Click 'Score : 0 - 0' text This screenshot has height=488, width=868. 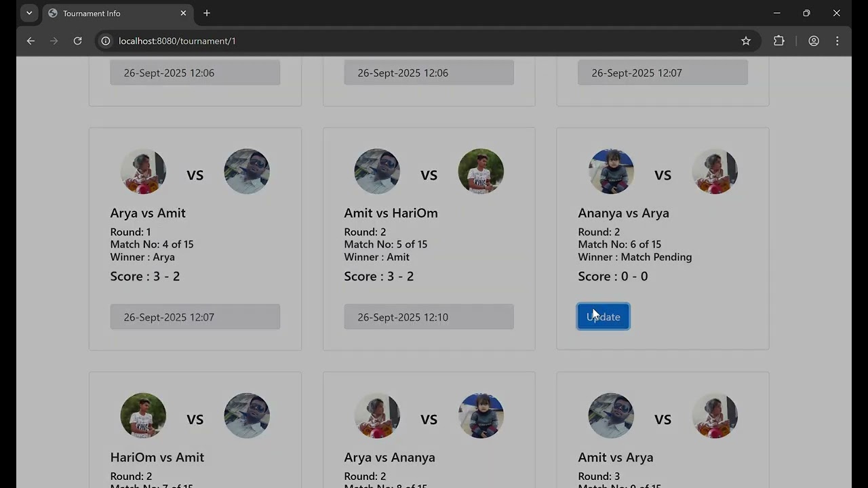click(613, 276)
